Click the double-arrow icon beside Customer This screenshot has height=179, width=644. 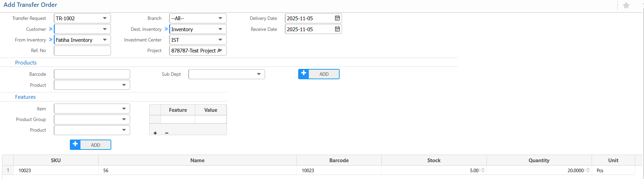51,29
